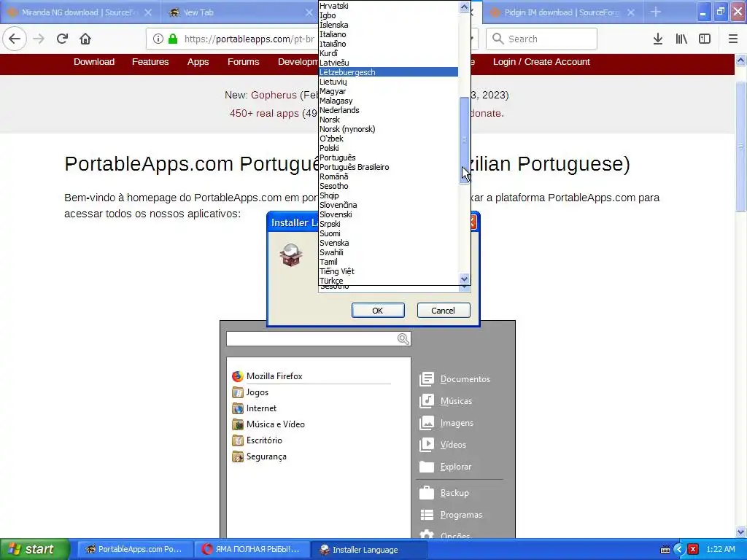Image resolution: width=747 pixels, height=560 pixels.
Task: Click the Documentos icon in the platform menu
Action: tap(426, 379)
